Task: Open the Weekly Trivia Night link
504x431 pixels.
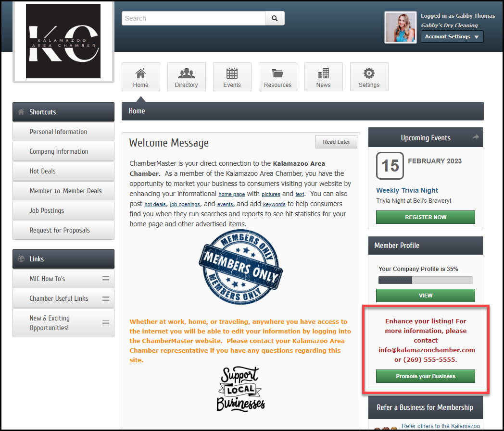Action: coord(407,190)
